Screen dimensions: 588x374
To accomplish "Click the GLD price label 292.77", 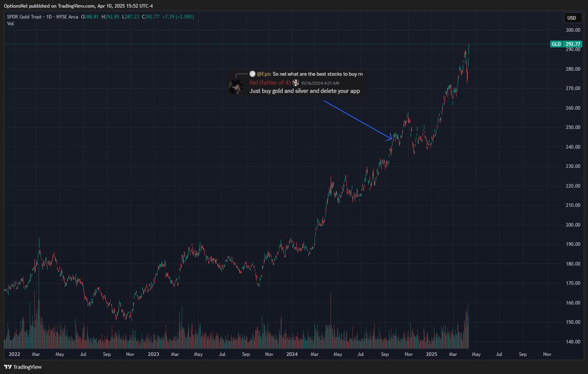I will pyautogui.click(x=566, y=44).
